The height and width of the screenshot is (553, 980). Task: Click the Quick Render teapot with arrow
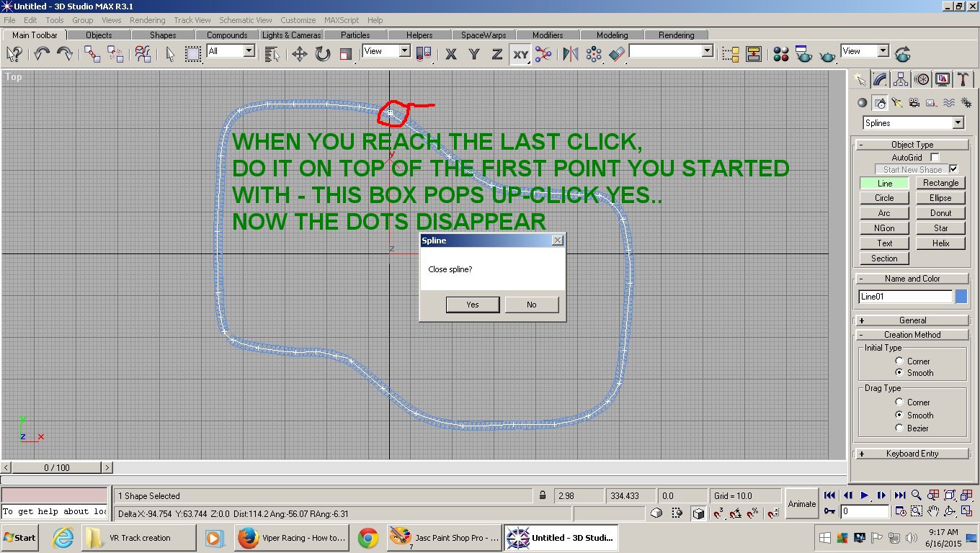902,54
